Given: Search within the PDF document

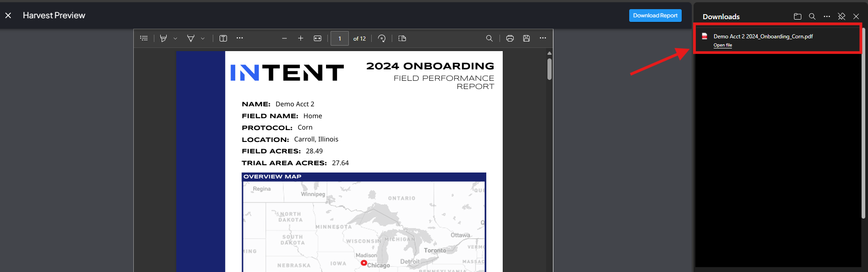Looking at the screenshot, I should coord(489,38).
